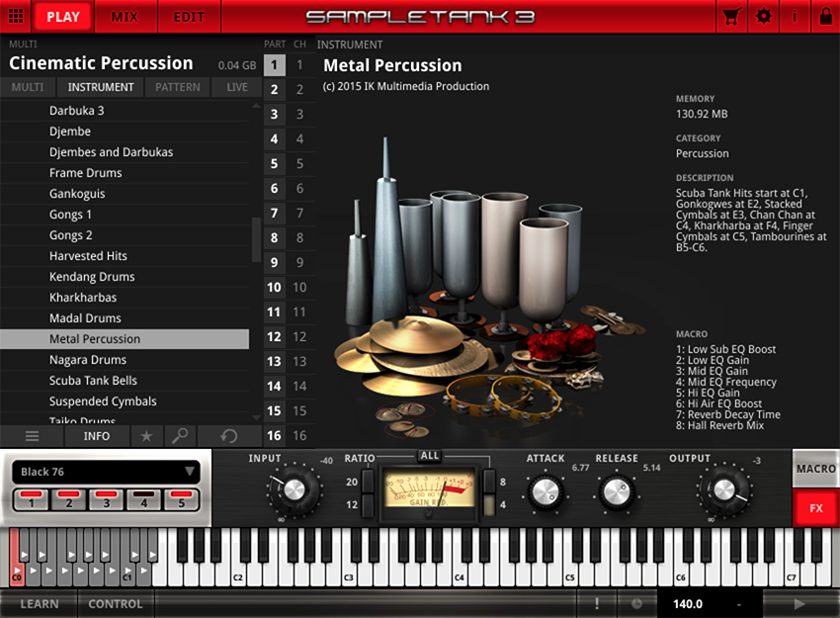Select Djembes and Darbukas instrument
Viewport: 840px width, 618px height.
click(125, 152)
